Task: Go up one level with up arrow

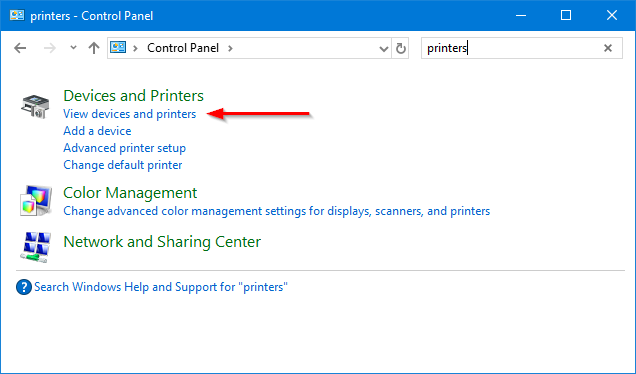Action: click(94, 48)
